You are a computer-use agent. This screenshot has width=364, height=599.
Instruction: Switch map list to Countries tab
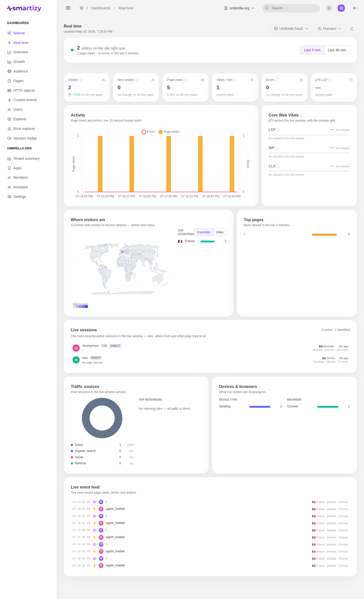point(203,232)
